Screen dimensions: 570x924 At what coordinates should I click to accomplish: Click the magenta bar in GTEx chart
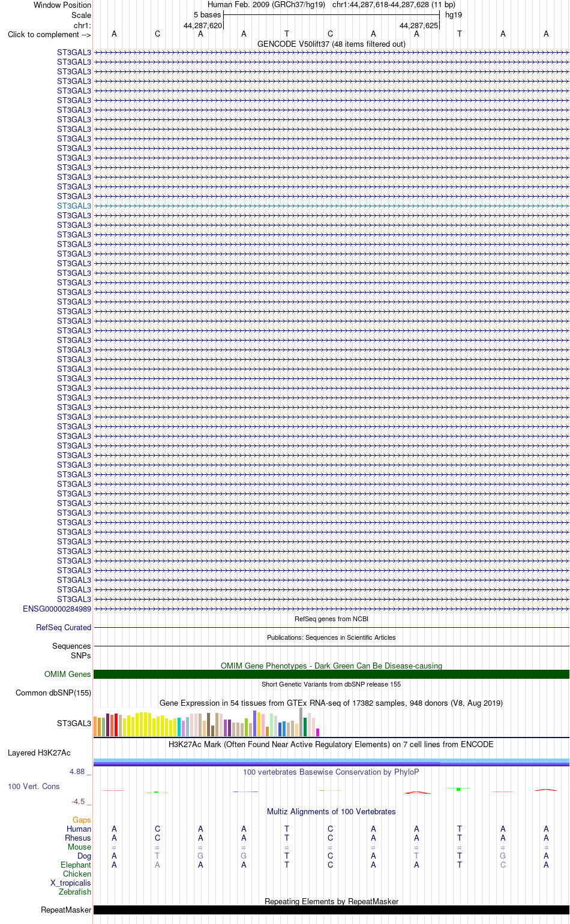point(317,732)
